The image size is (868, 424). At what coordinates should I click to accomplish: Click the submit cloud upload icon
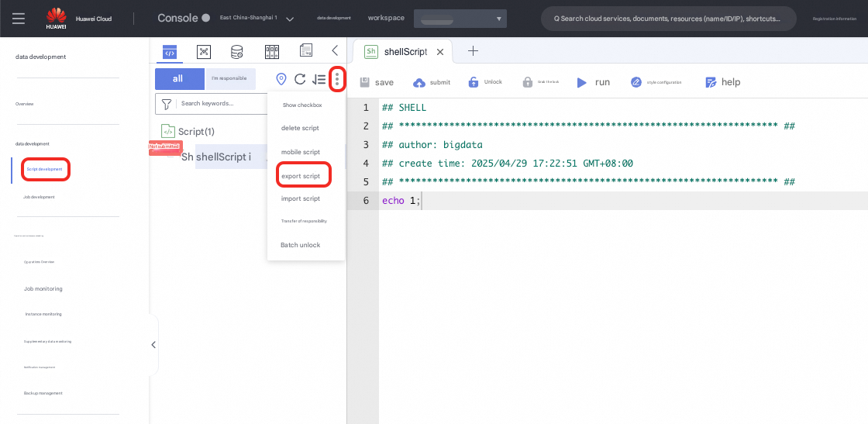(419, 82)
